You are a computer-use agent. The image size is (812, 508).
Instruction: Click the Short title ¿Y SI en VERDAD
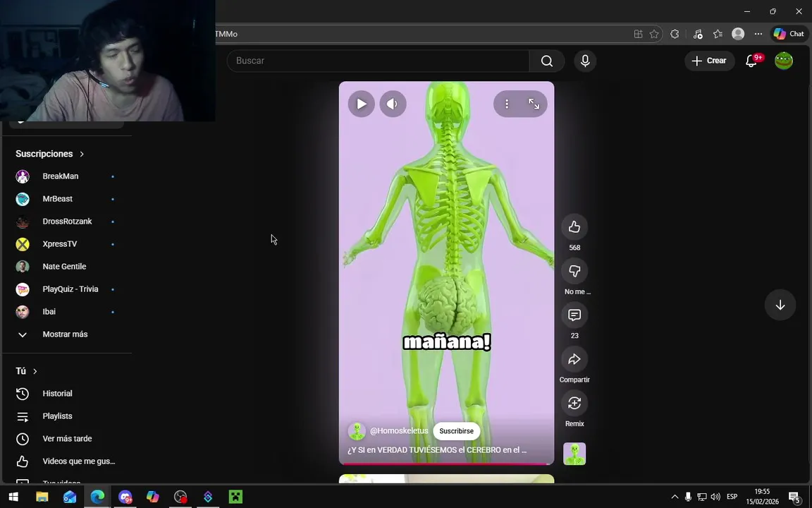437,450
